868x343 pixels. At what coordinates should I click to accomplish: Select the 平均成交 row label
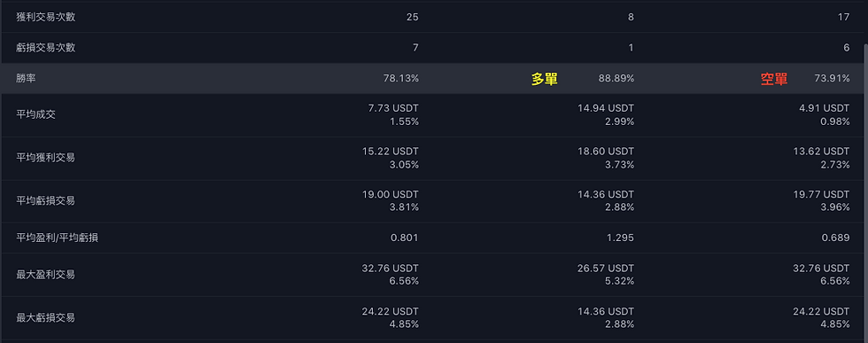click(36, 114)
